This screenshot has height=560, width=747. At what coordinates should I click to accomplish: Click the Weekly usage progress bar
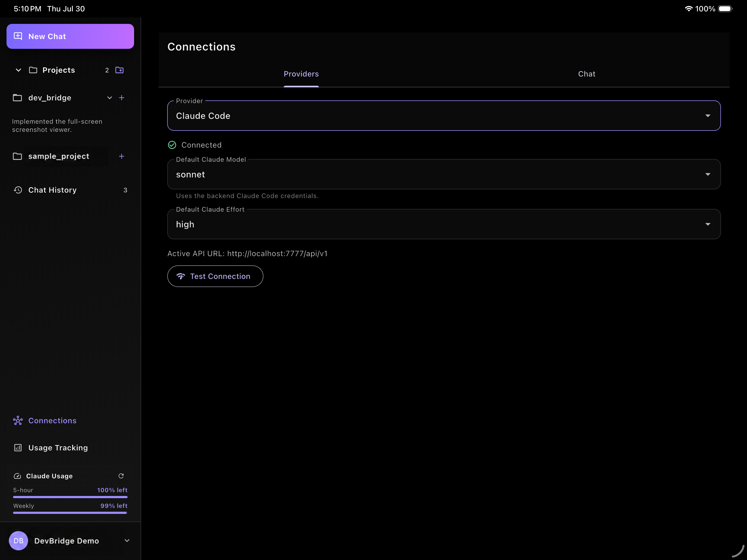point(70,513)
